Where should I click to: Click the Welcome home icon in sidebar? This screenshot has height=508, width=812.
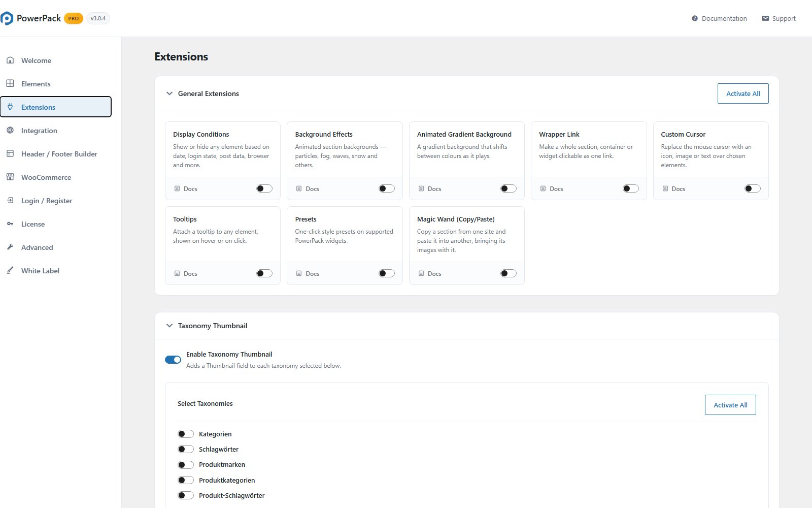click(x=10, y=60)
